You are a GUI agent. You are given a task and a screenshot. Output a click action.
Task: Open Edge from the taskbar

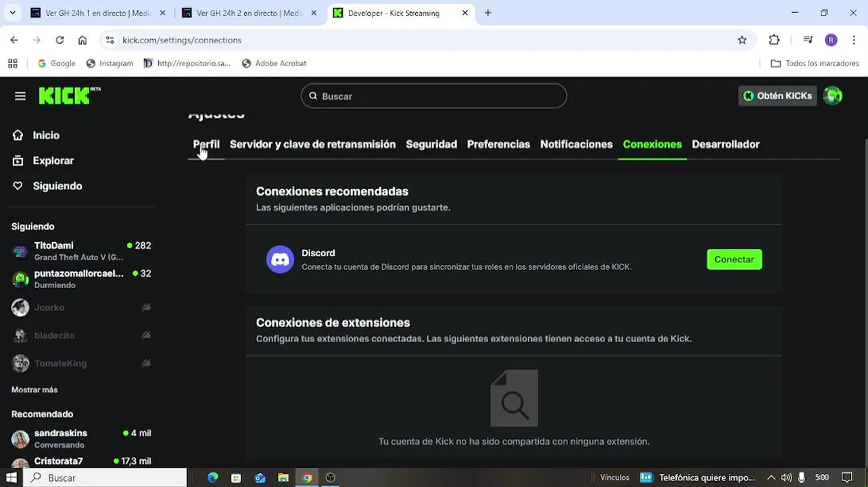[213, 478]
